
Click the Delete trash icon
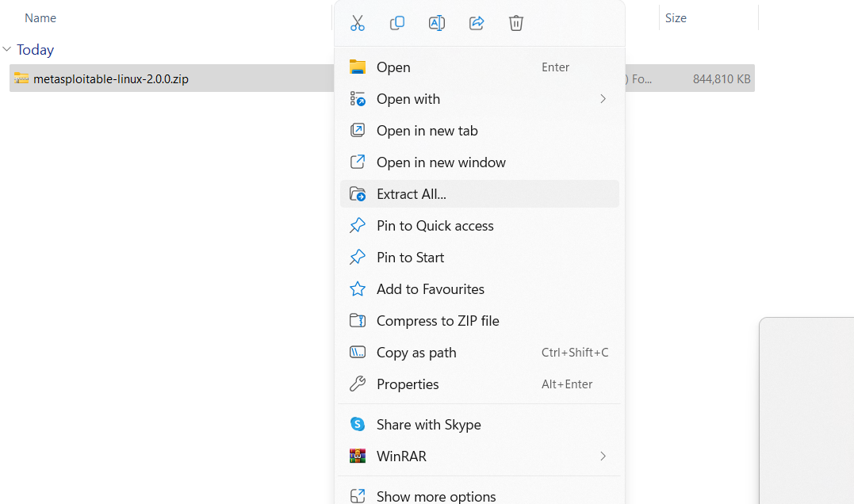click(x=516, y=23)
